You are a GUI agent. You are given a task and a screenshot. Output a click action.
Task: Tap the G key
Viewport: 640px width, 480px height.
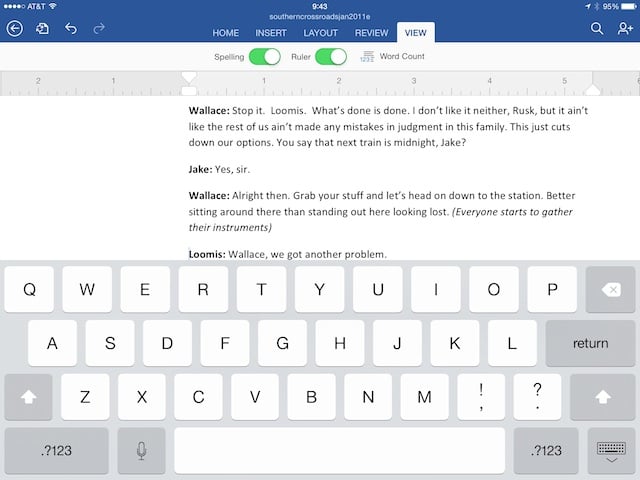click(x=282, y=343)
